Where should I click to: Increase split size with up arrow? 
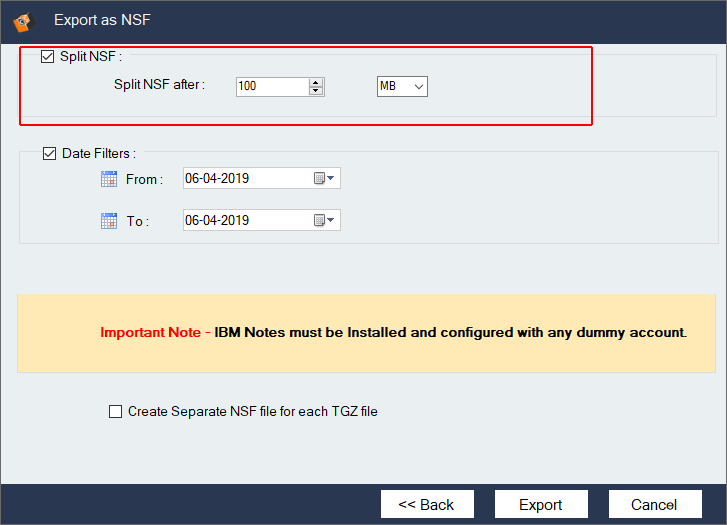point(316,82)
